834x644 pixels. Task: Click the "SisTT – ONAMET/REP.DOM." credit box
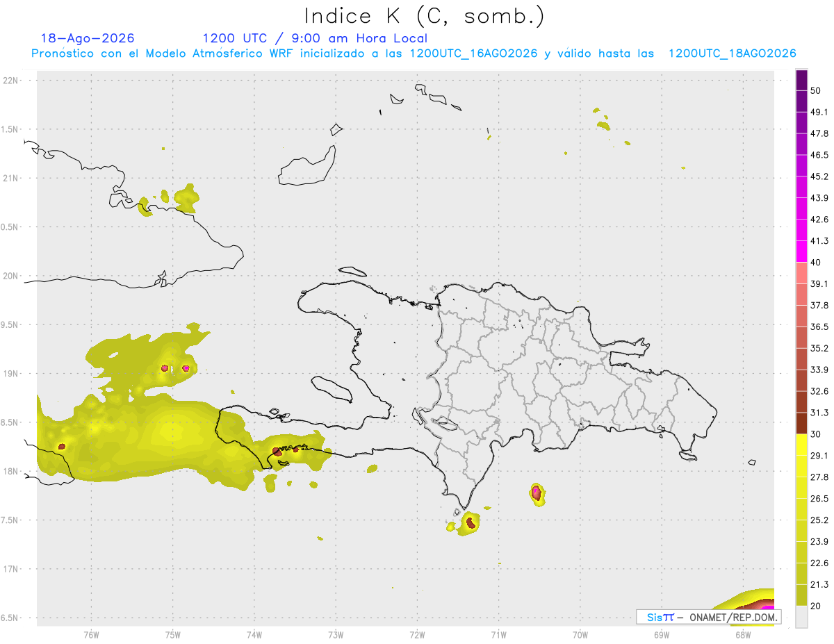tap(708, 617)
